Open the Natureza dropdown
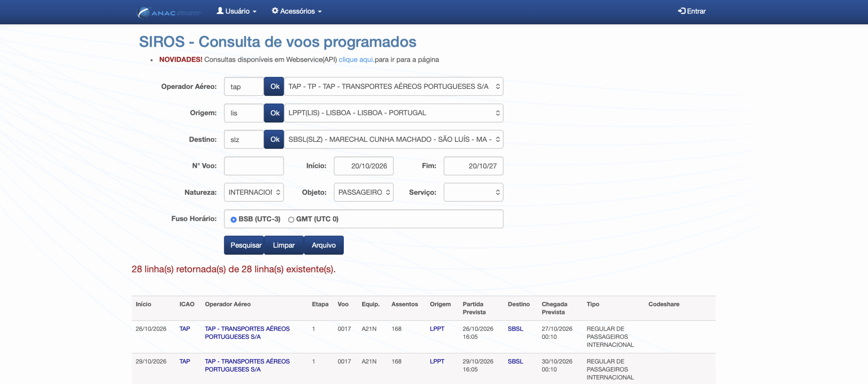Screen dimensions: 868x384 point(254,192)
